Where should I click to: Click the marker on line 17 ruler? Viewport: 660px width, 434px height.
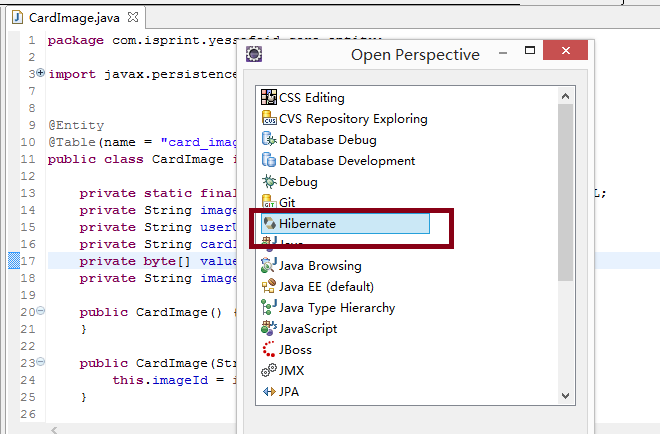coord(14,261)
